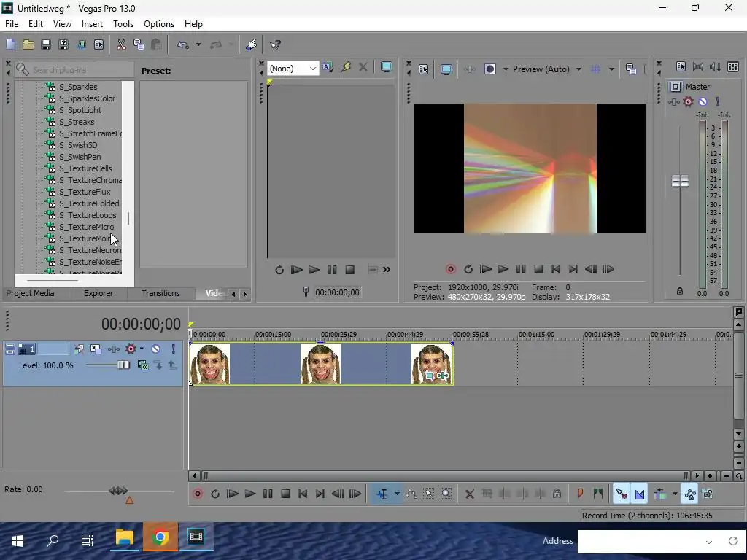The width and height of the screenshot is (747, 560).
Task: Click the Open folder toolbar icon
Action: point(28,44)
